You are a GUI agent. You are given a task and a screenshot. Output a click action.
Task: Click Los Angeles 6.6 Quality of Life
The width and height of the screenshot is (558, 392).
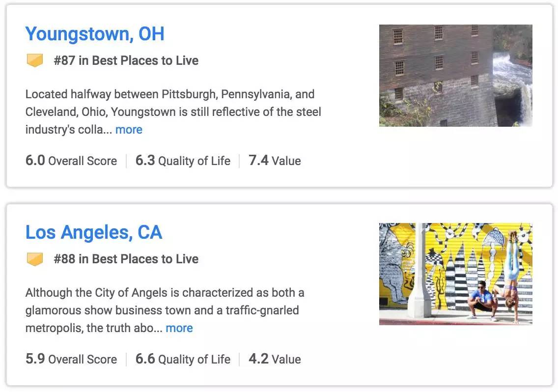183,359
